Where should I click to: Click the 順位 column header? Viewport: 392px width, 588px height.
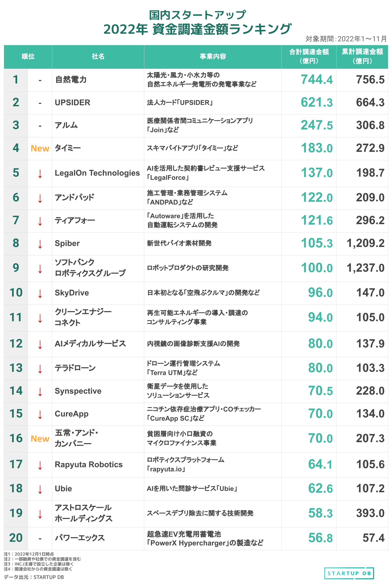click(28, 56)
